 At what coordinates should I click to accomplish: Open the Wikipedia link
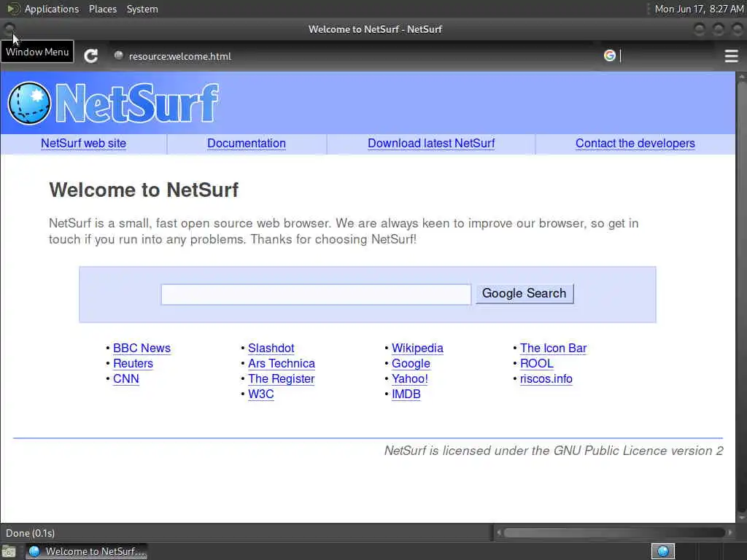coord(417,348)
